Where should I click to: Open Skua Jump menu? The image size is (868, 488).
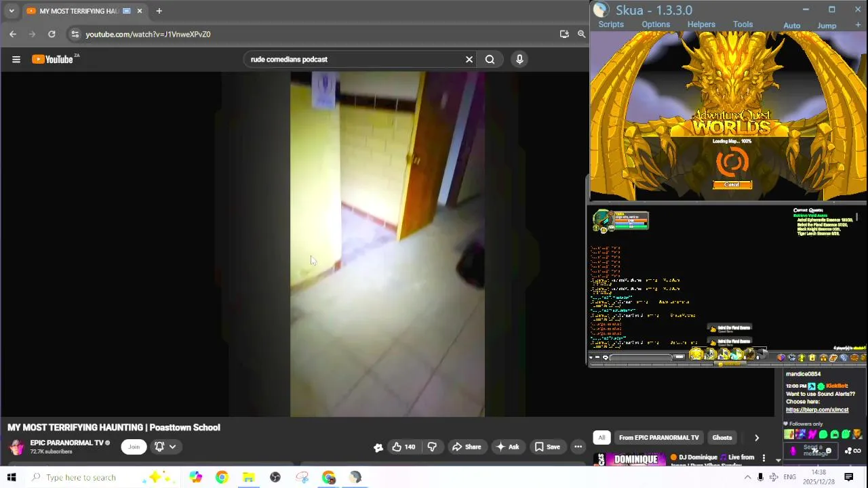(827, 26)
